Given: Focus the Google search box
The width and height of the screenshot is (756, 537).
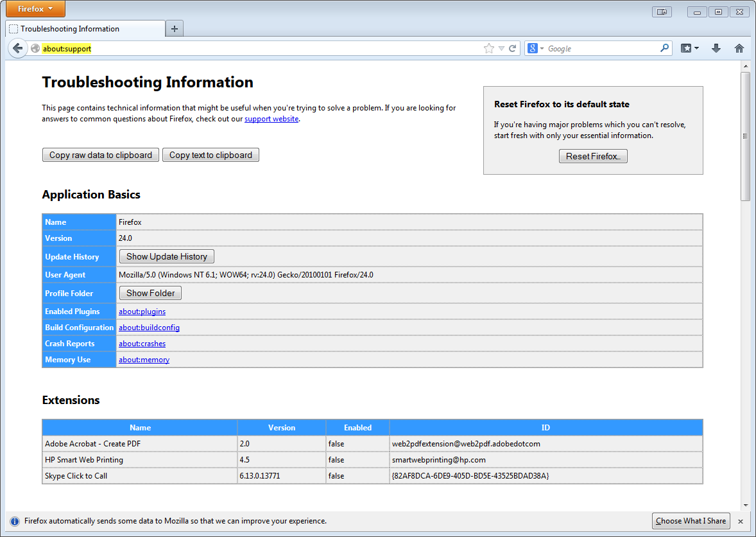Looking at the screenshot, I should click(602, 48).
